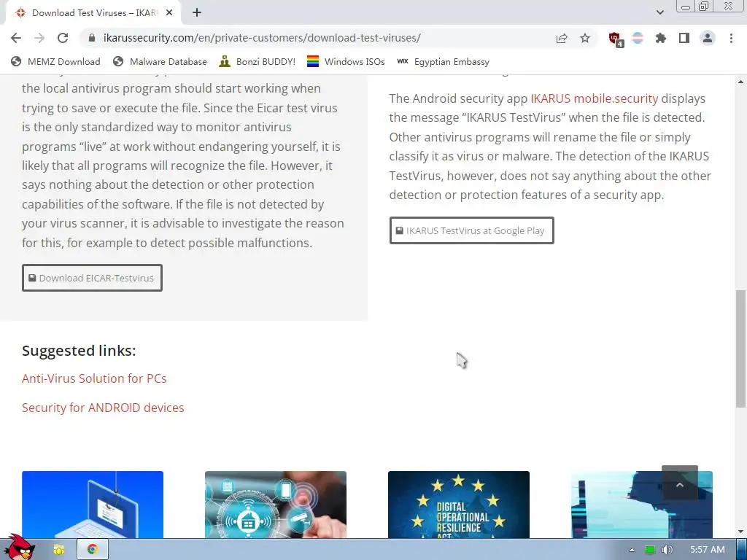The height and width of the screenshot is (560, 747).
Task: View site security padlock info
Action: [x=93, y=38]
